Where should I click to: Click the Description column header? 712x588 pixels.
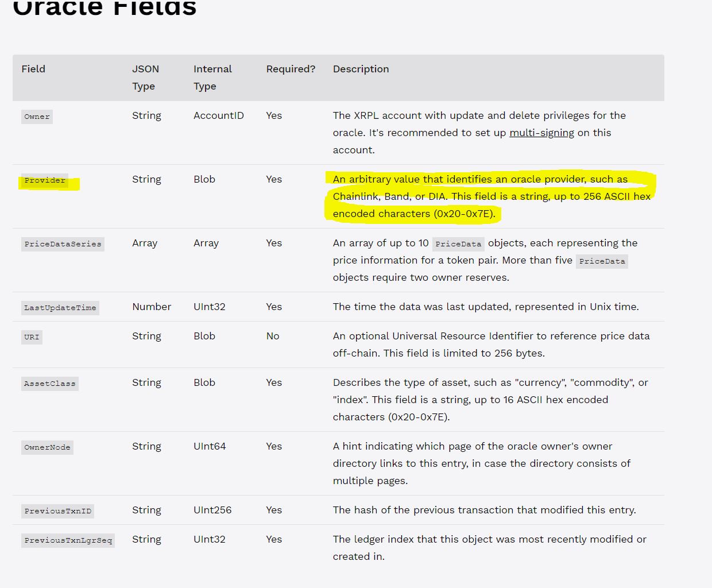tap(361, 69)
